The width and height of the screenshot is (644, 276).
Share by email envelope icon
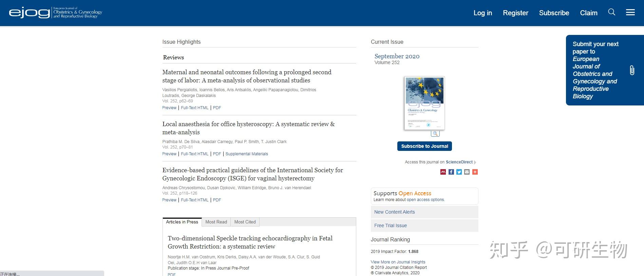click(x=467, y=172)
